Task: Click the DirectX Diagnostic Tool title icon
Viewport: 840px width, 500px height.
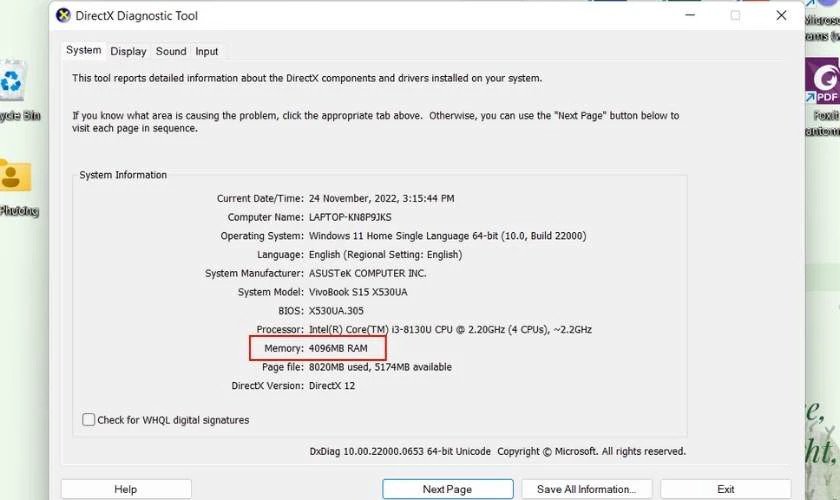Action: pos(63,16)
